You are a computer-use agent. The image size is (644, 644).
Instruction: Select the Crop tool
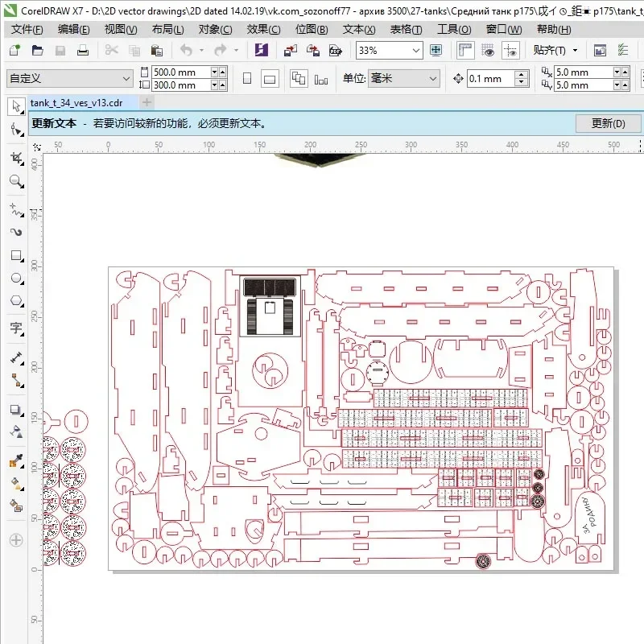pos(16,159)
